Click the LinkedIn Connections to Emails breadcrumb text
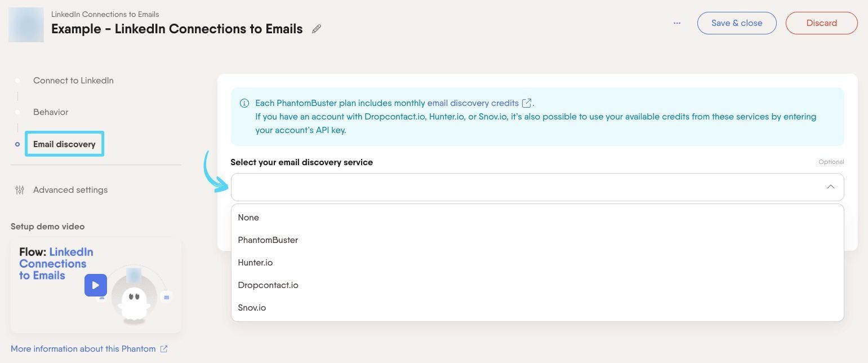The width and height of the screenshot is (868, 363). [x=105, y=14]
